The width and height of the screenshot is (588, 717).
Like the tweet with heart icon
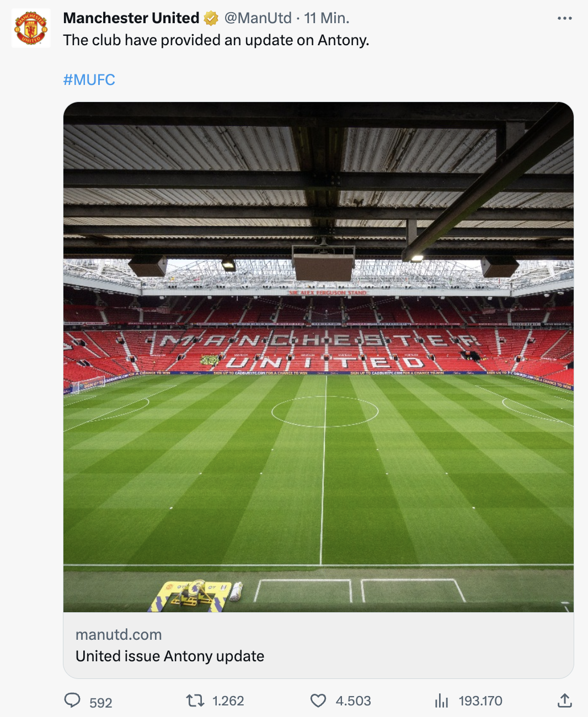pos(318,700)
